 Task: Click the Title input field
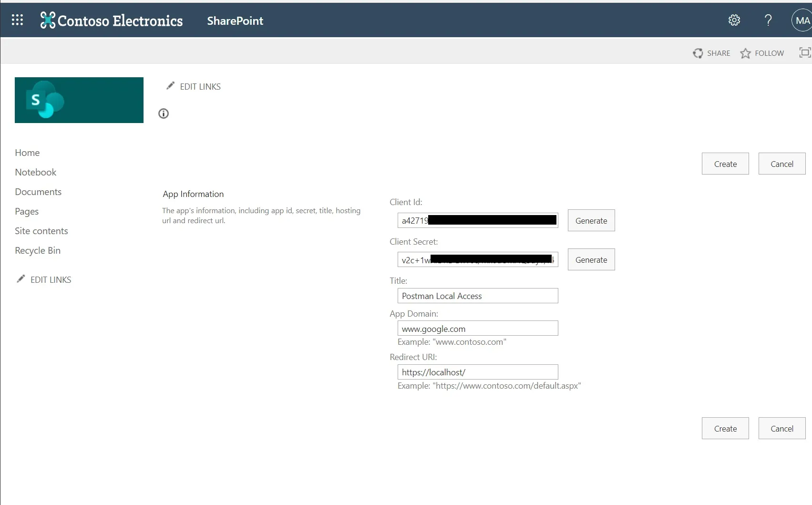pos(477,296)
